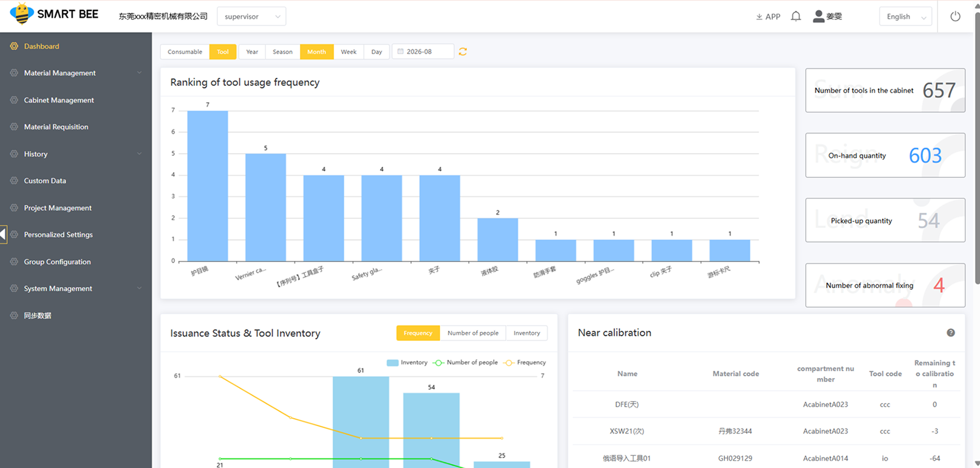
Task: Click the Dashboard sidebar gear icon
Action: click(14, 46)
